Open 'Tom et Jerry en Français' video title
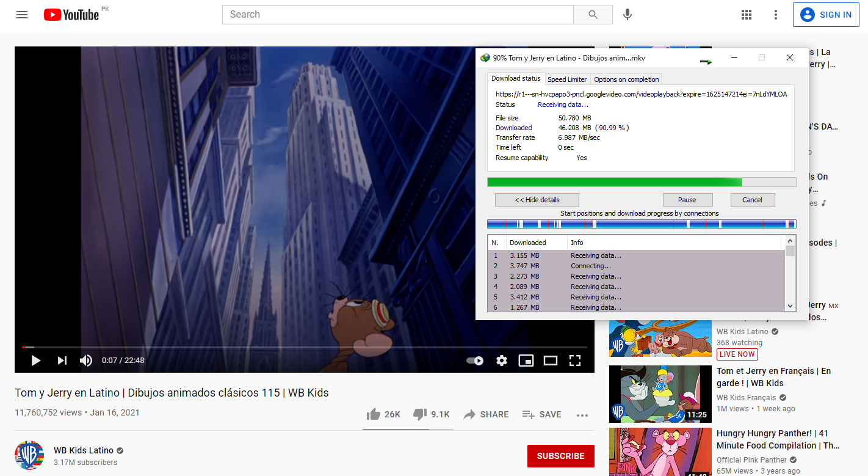 [774, 377]
